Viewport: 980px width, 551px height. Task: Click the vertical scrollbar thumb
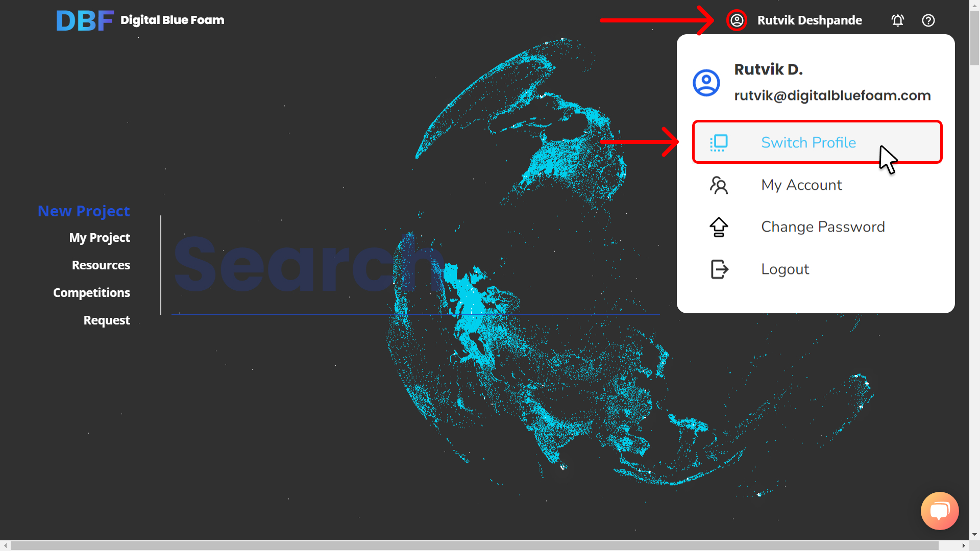point(974,38)
